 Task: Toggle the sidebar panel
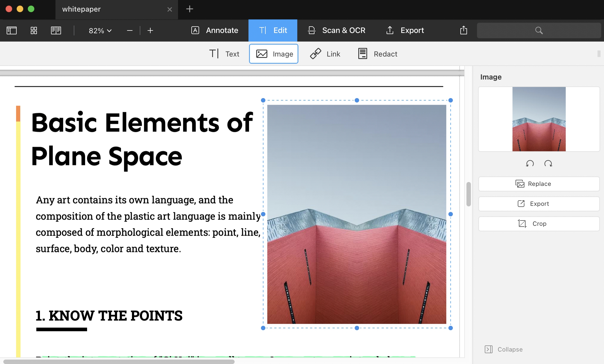tap(12, 30)
